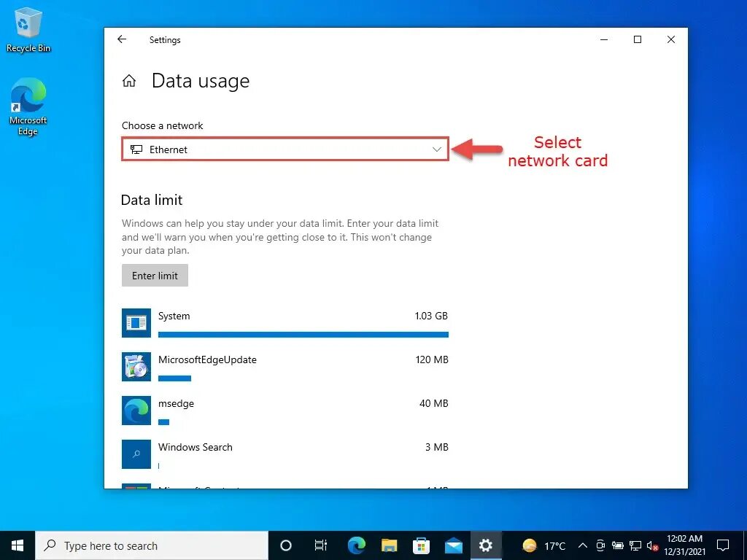The height and width of the screenshot is (560, 747).
Task: Expand hidden icons in the system tray
Action: click(582, 545)
